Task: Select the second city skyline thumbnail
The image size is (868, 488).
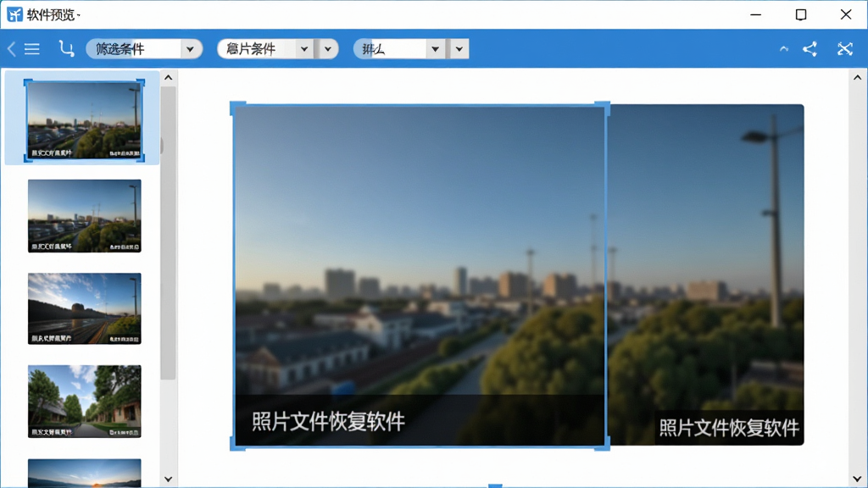Action: 85,216
